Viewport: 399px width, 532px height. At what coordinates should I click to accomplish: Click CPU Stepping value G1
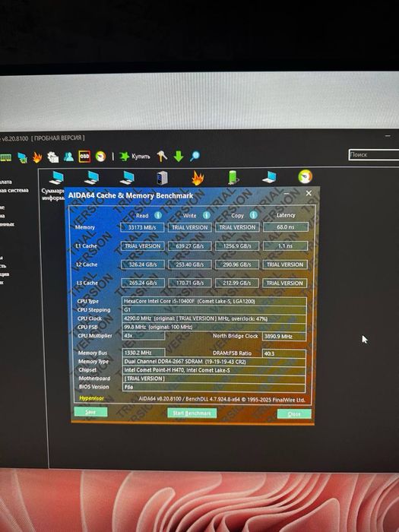[214, 310]
